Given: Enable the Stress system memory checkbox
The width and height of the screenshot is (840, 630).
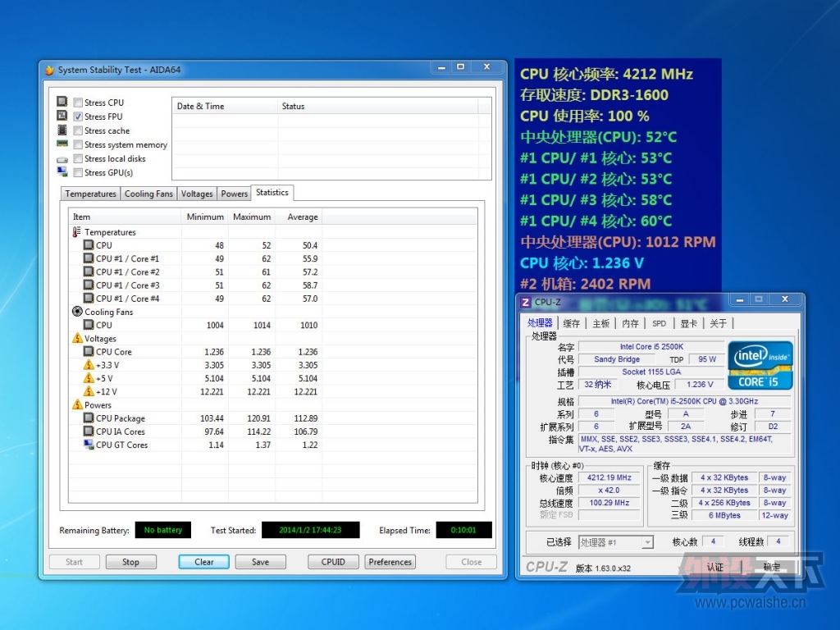Looking at the screenshot, I should click(78, 144).
